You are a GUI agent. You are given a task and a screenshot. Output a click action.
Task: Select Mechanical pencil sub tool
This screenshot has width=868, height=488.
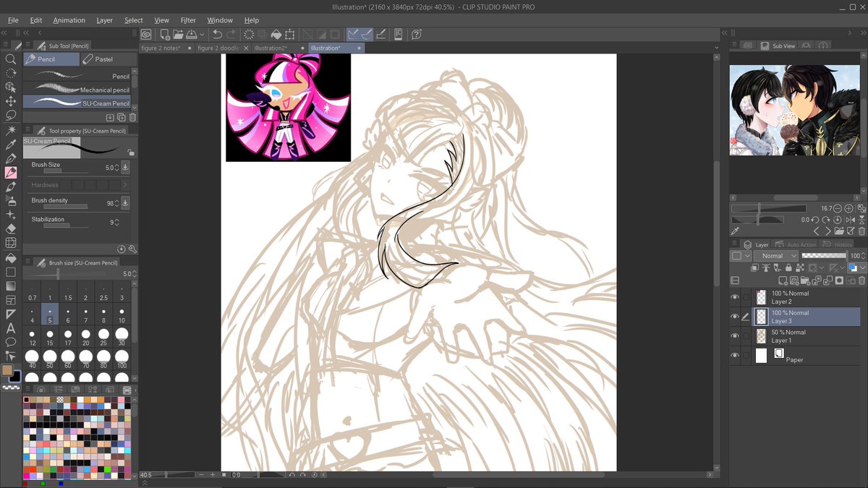(x=77, y=90)
